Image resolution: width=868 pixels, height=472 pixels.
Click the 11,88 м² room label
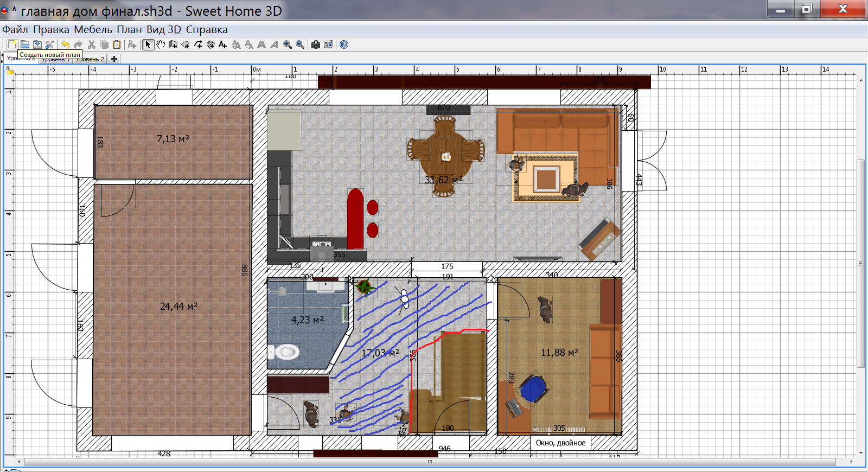(559, 353)
